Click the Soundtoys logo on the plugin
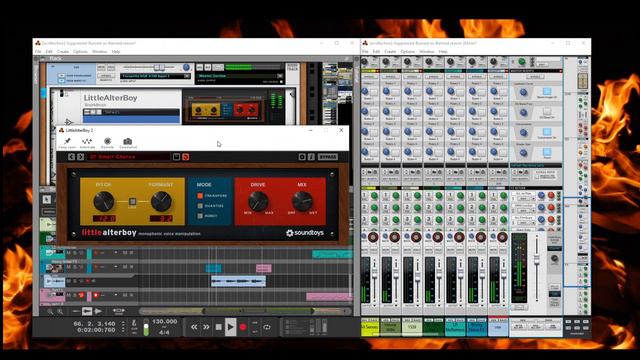Screen dimensions: 640x360 [x=304, y=233]
